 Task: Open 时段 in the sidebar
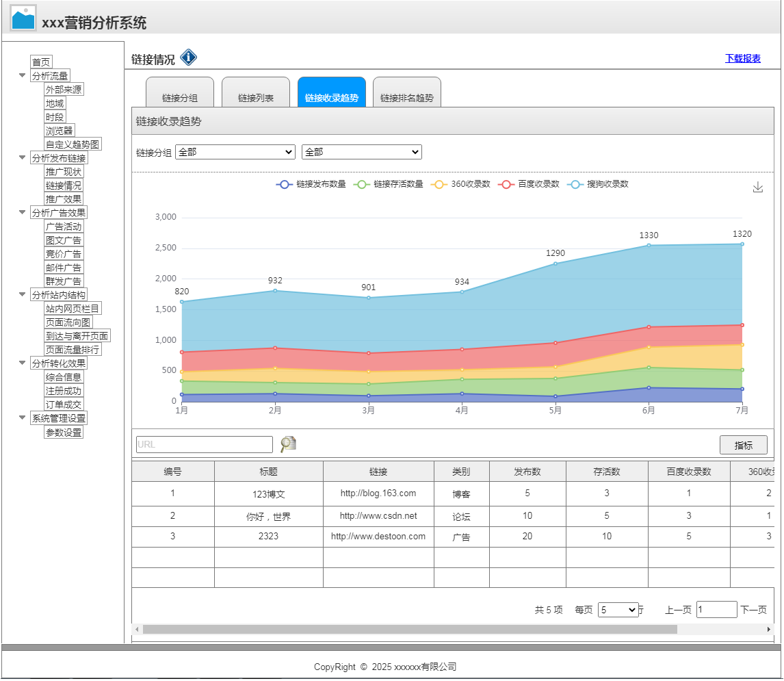pyautogui.click(x=55, y=117)
